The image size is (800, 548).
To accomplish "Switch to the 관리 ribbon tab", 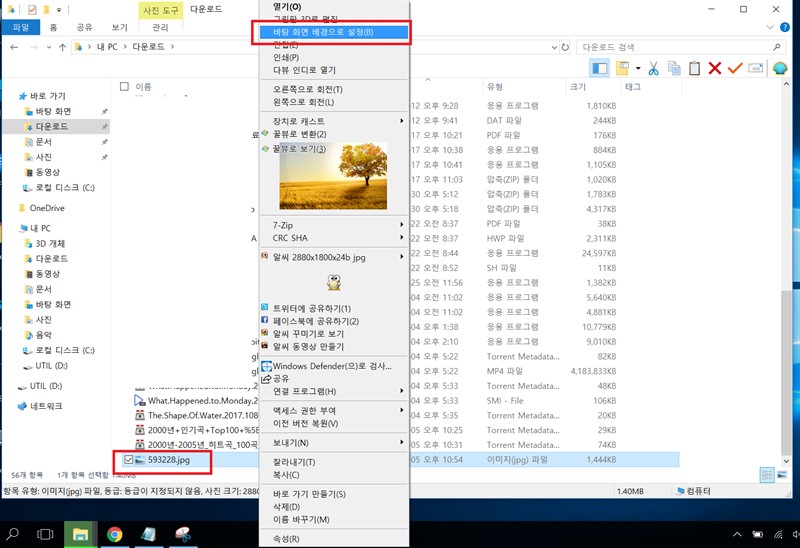I will click(160, 27).
